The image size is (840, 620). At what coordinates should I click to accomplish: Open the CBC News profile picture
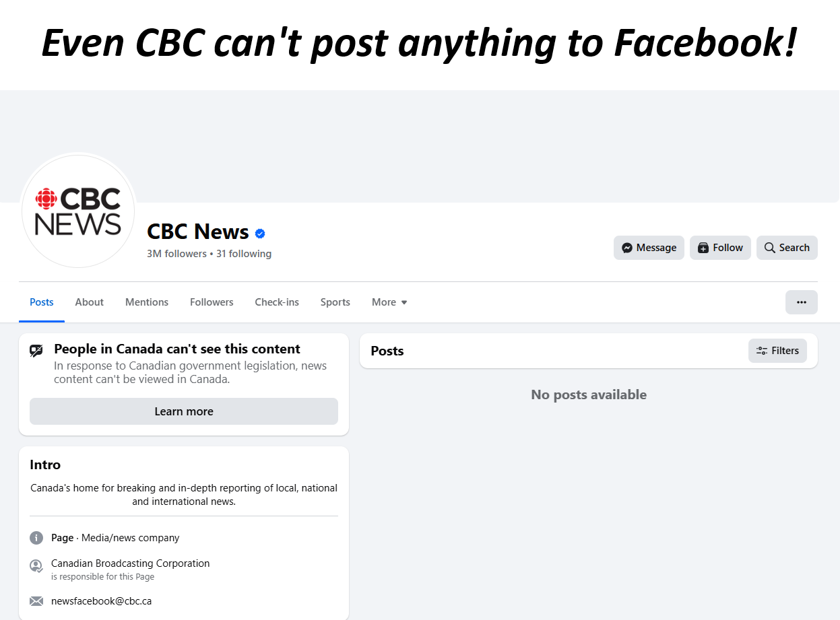[78, 211]
